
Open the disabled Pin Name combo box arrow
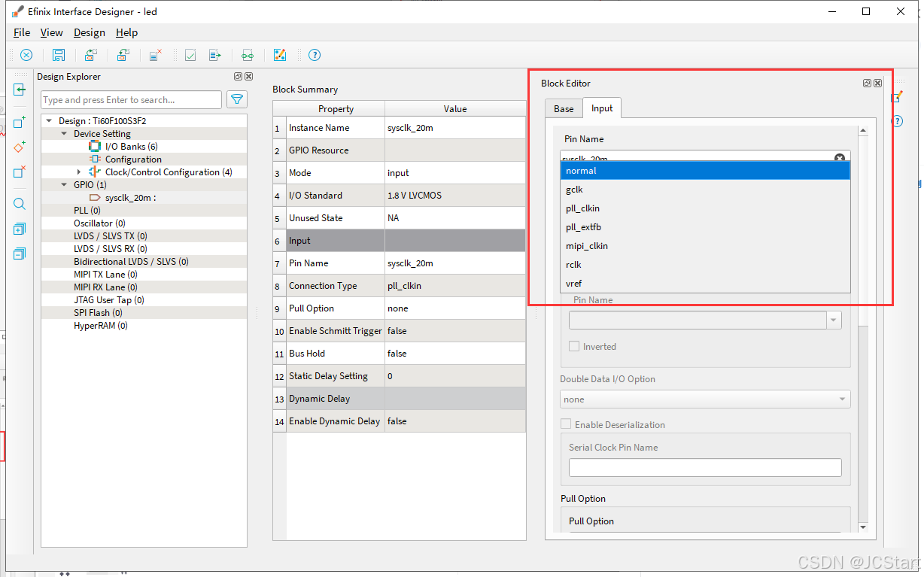[x=834, y=320]
